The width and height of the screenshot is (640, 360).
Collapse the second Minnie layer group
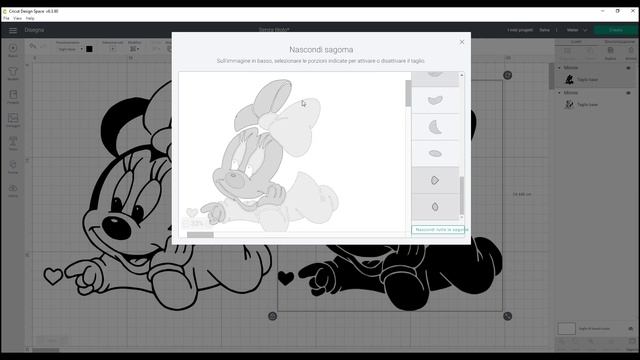pos(559,93)
